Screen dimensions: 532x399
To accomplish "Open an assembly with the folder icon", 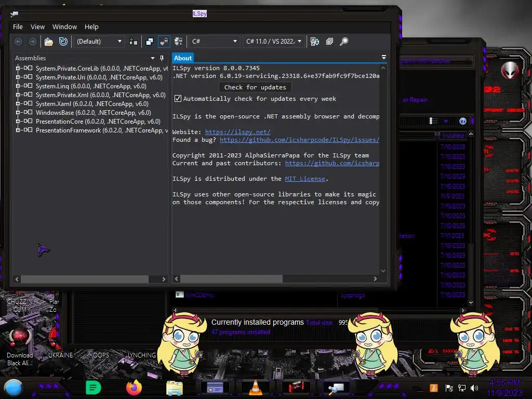I will click(x=49, y=42).
